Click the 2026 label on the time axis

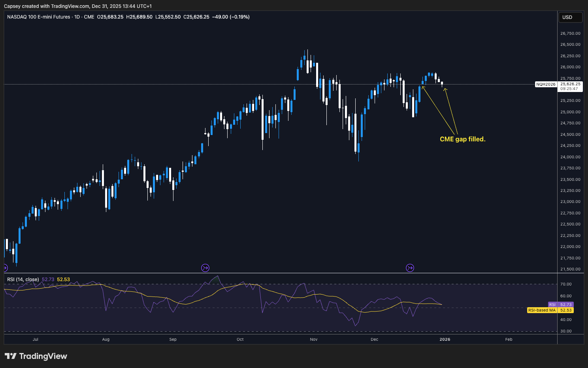tap(445, 339)
